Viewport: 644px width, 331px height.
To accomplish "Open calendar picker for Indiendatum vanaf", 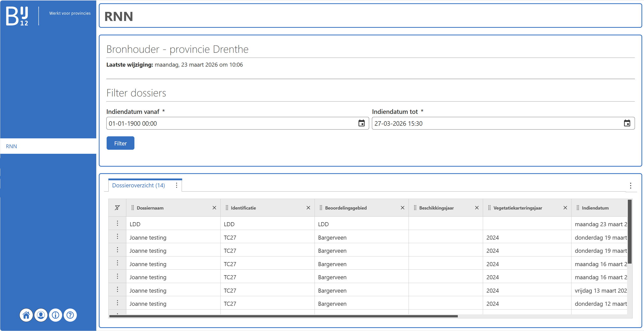I will [x=362, y=123].
